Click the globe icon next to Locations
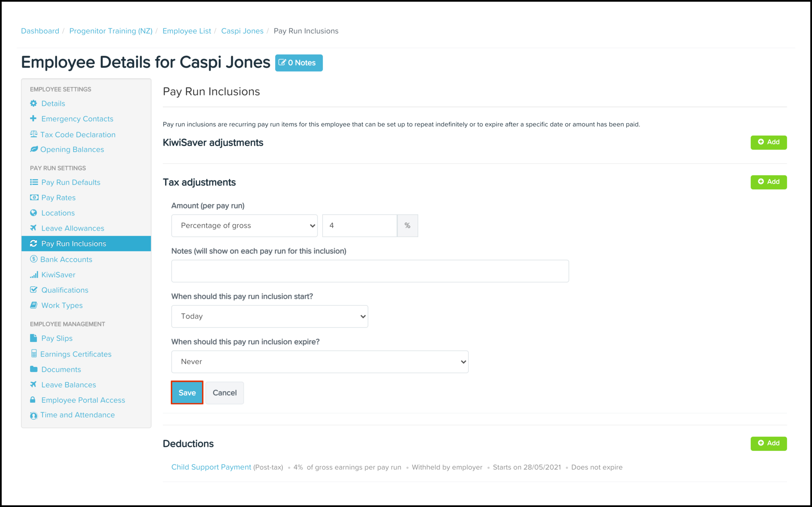This screenshot has width=812, height=507. (33, 213)
